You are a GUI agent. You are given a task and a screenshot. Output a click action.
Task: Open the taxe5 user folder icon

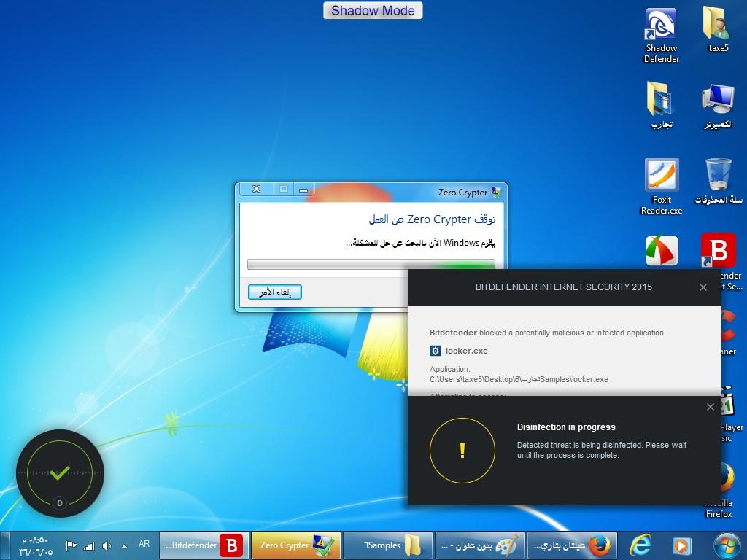click(x=718, y=30)
